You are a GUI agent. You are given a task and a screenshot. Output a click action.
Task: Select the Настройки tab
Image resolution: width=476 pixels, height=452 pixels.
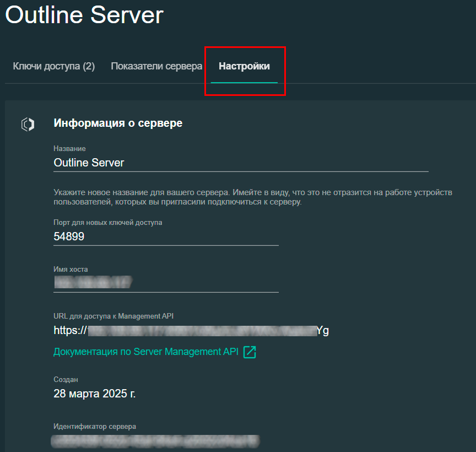pos(244,67)
